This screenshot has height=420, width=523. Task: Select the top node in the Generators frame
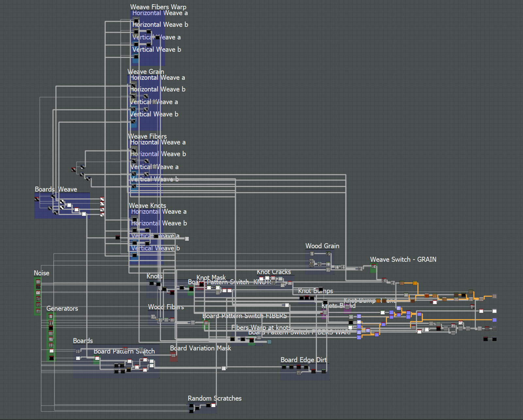51,316
